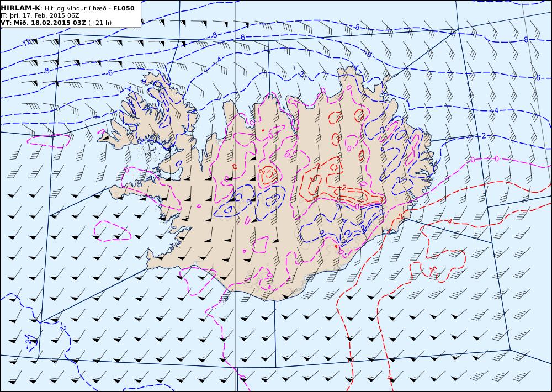The height and width of the screenshot is (392, 552).
Task: Click the FL050 flight level label
Action: click(x=124, y=8)
